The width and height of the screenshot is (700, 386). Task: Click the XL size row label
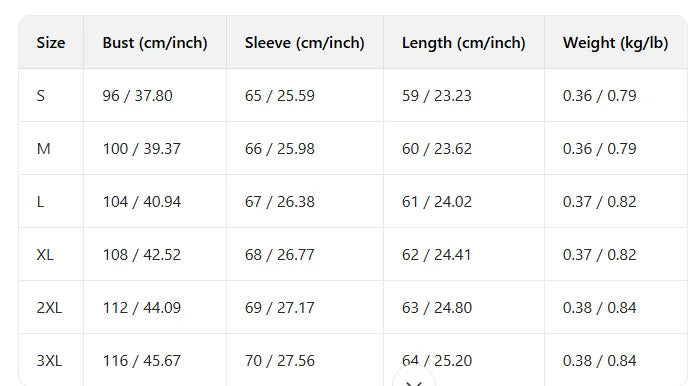point(45,255)
